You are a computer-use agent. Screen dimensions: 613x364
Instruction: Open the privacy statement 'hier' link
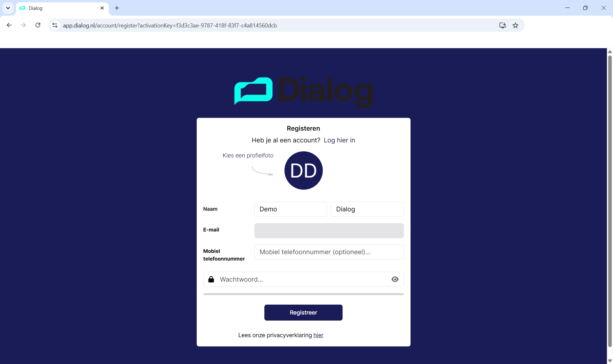coord(318,335)
